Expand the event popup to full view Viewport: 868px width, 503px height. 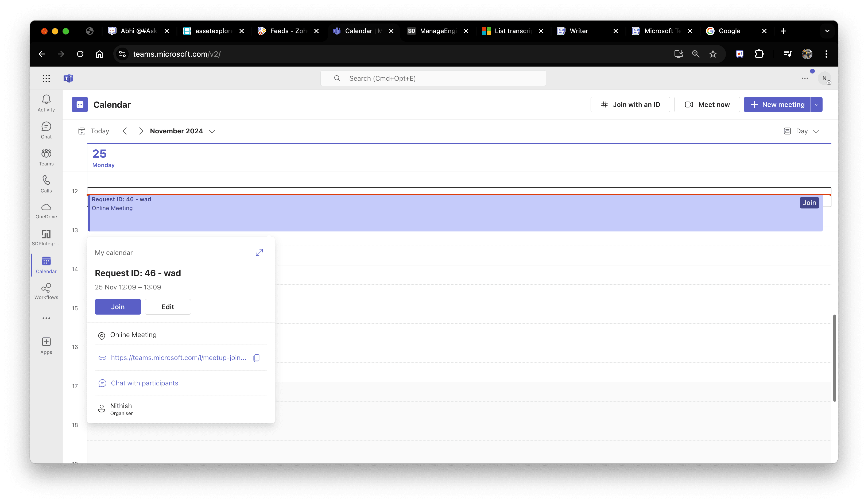click(259, 253)
